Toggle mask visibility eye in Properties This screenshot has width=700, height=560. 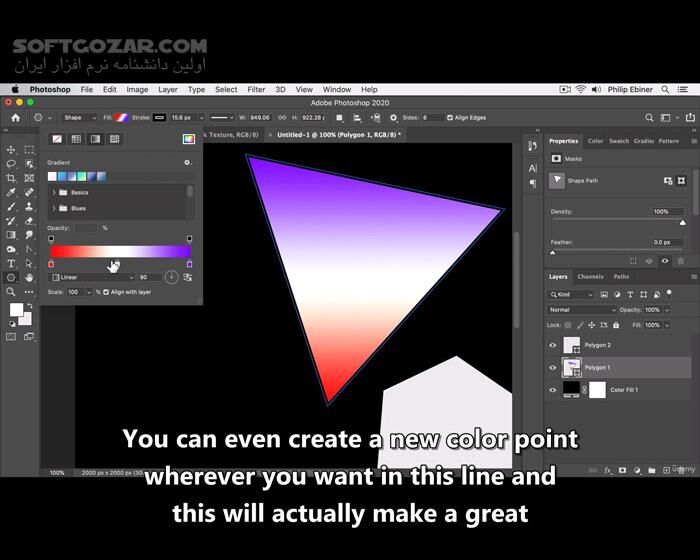pos(665,261)
